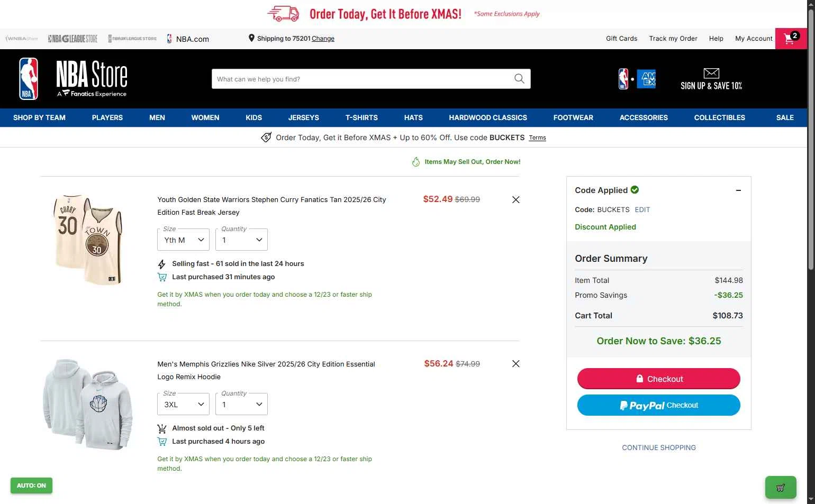Change the shipping zip code
The image size is (815, 504).
click(x=323, y=39)
